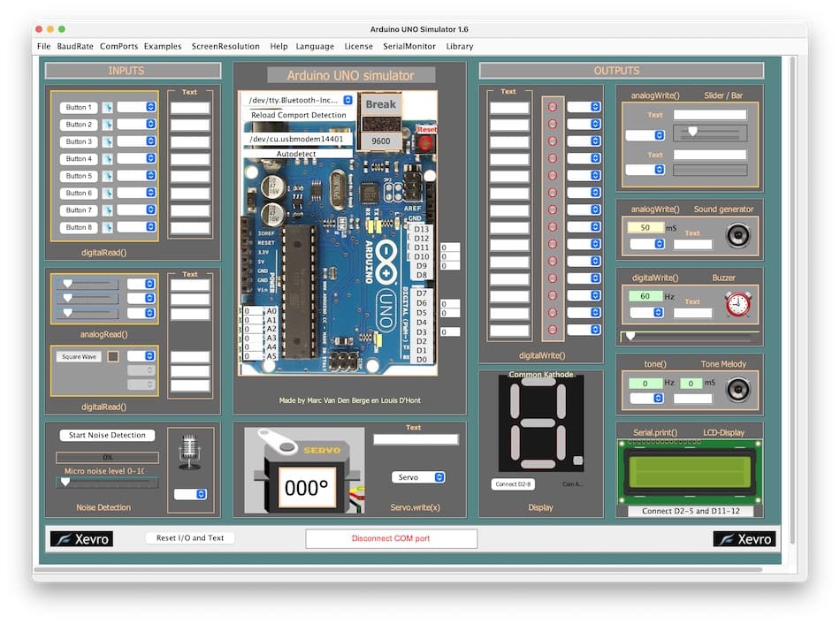840x624 pixels.
Task: Click the 50 mS Sound generator field
Action: pos(645,228)
